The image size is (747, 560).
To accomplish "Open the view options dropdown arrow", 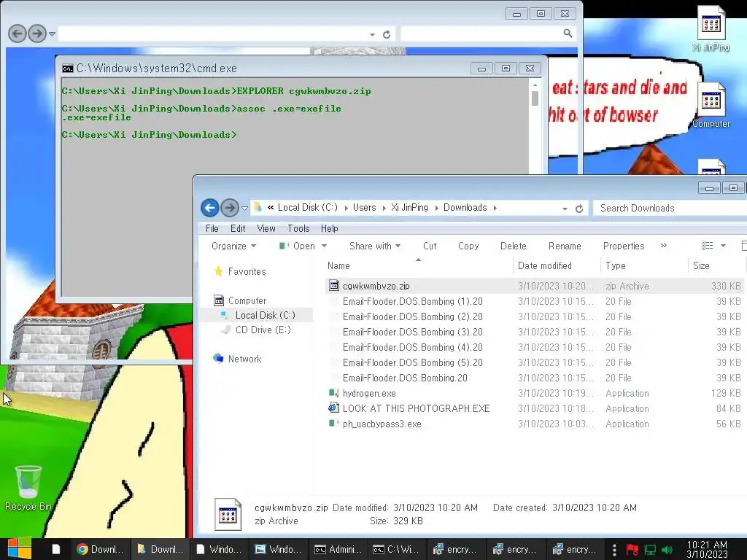I will pyautogui.click(x=723, y=246).
